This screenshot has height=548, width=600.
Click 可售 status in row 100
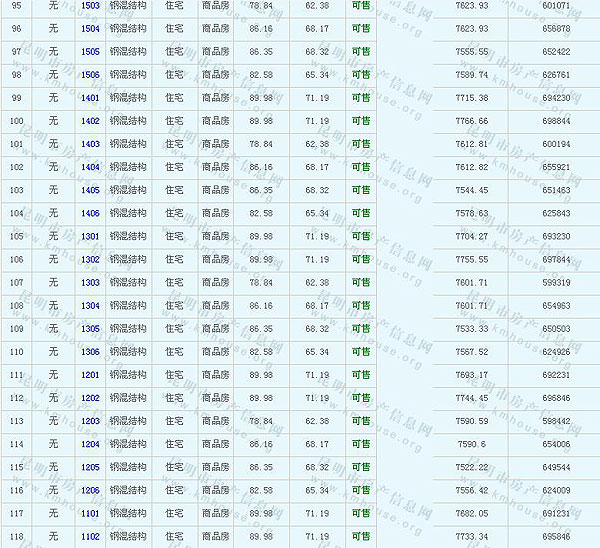click(360, 121)
